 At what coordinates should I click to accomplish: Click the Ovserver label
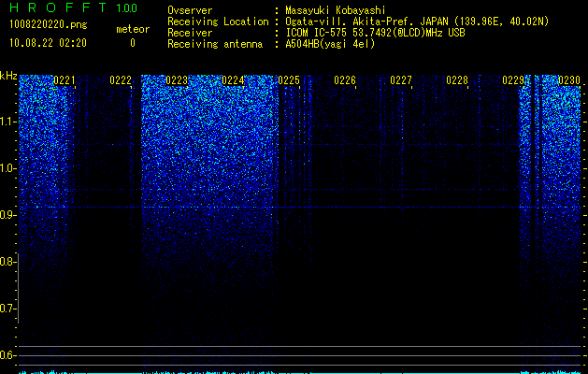pos(190,10)
